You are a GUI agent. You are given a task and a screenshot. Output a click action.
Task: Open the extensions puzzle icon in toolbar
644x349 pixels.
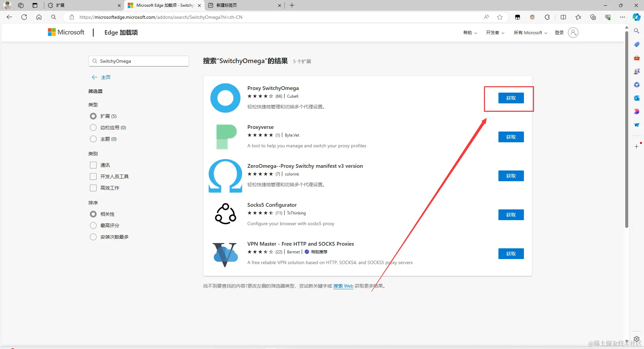click(547, 17)
